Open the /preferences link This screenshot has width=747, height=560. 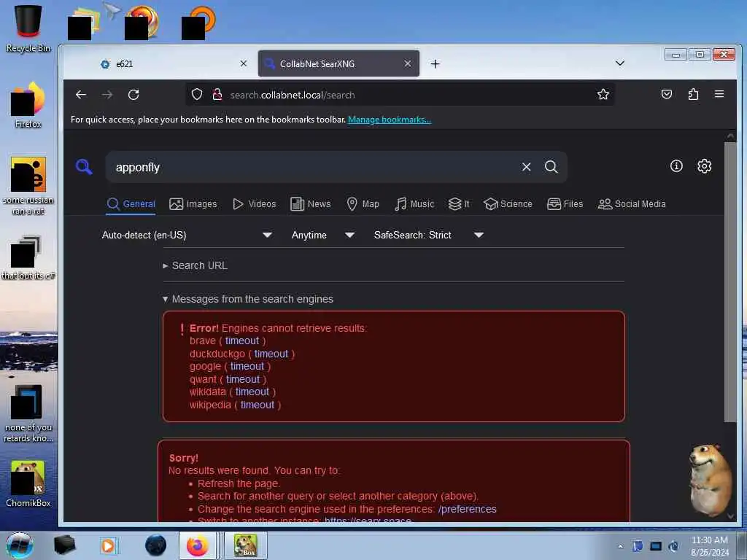[468, 509]
